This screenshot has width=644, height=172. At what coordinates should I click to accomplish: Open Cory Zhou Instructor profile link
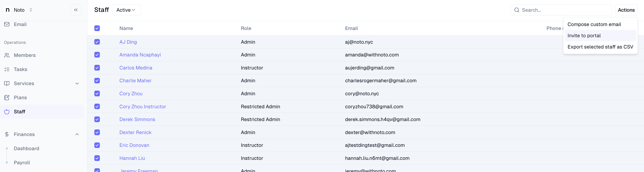(x=143, y=107)
